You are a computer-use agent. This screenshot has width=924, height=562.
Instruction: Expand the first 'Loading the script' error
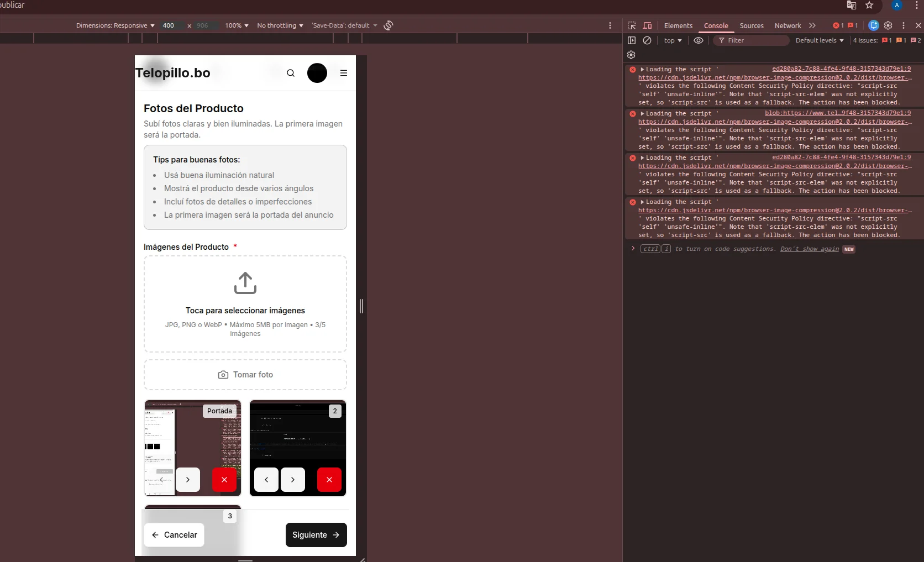tap(642, 70)
